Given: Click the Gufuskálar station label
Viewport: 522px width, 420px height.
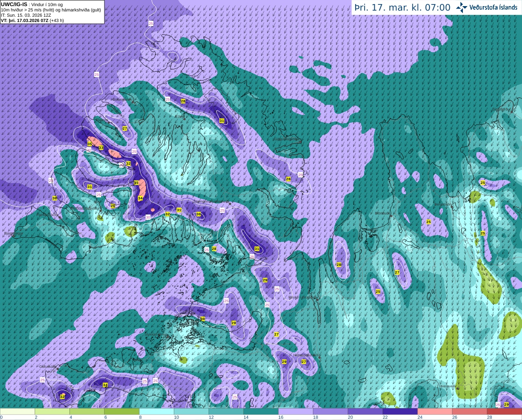Looking at the screenshot, I should click(x=48, y=367).
